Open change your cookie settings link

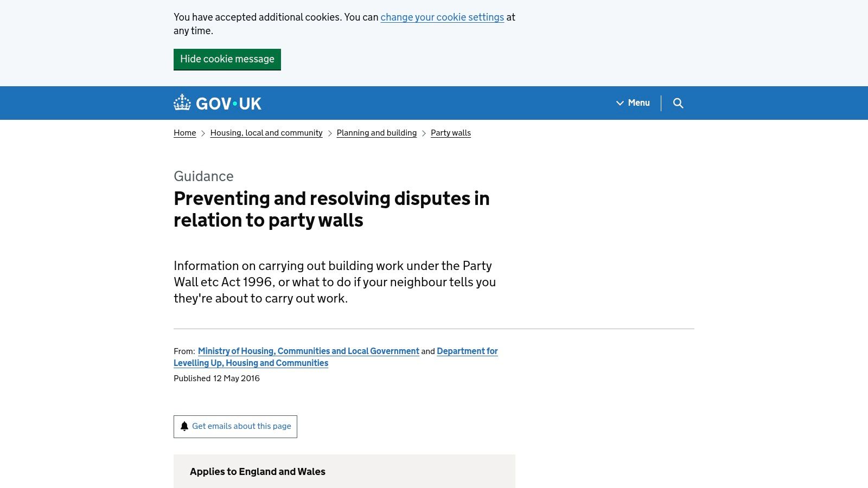442,17
